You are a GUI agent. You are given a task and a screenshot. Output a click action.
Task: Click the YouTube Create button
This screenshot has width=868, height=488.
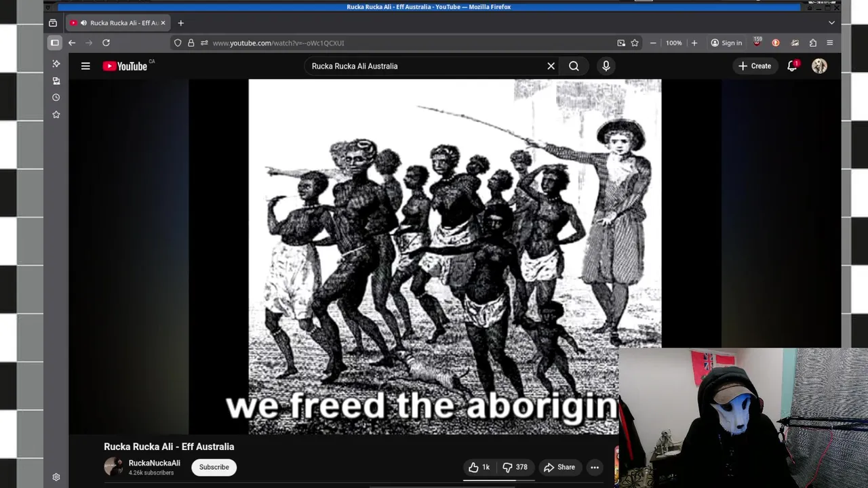(x=755, y=66)
